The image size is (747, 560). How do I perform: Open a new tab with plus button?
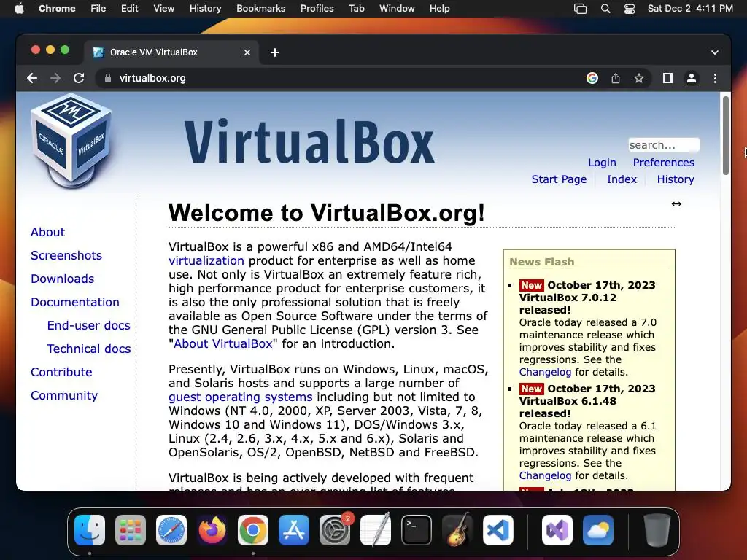coord(275,52)
